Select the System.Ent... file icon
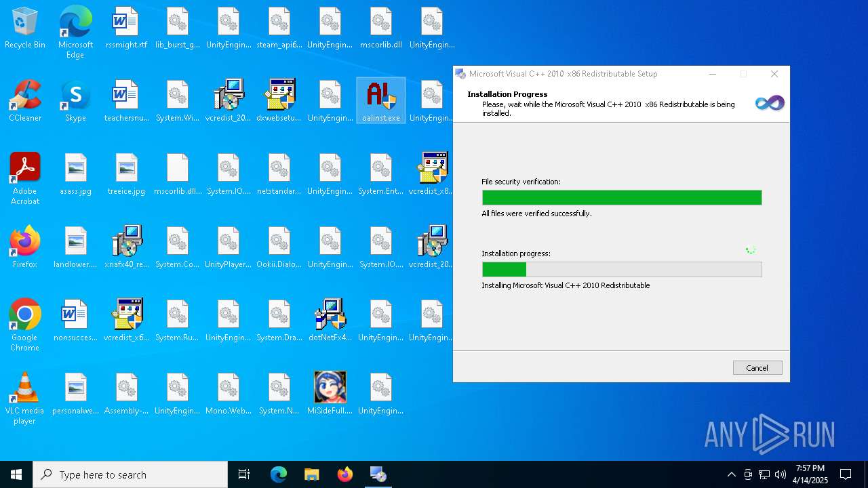 coord(381,175)
